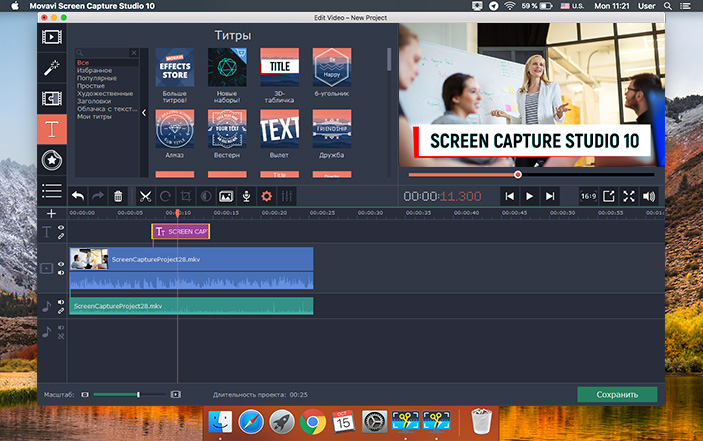703x441 pixels.
Task: Choose the 3D-табличка title preset
Action: 279,67
